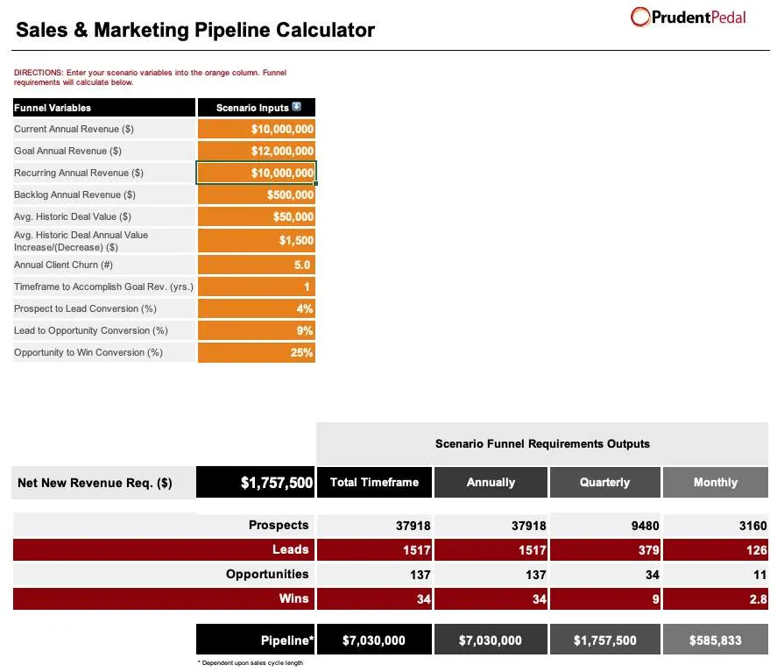Viewport: 784px width, 672px height.
Task: Select the Opportunity to Win Conversion input
Action: click(256, 352)
